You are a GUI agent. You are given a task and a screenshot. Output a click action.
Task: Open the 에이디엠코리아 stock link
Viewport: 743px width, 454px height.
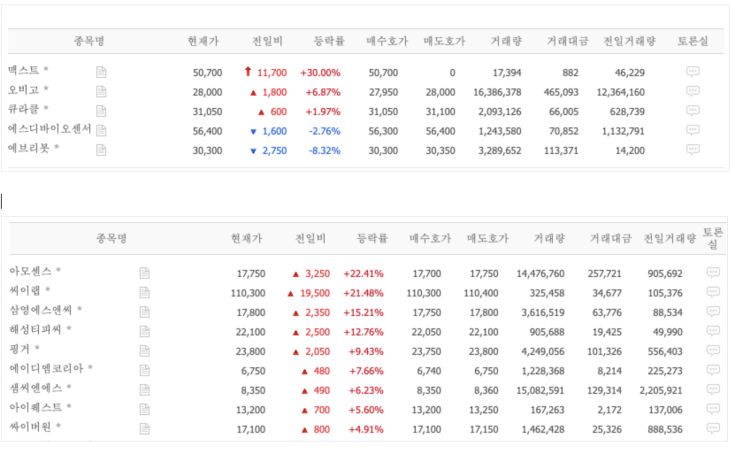click(x=46, y=368)
